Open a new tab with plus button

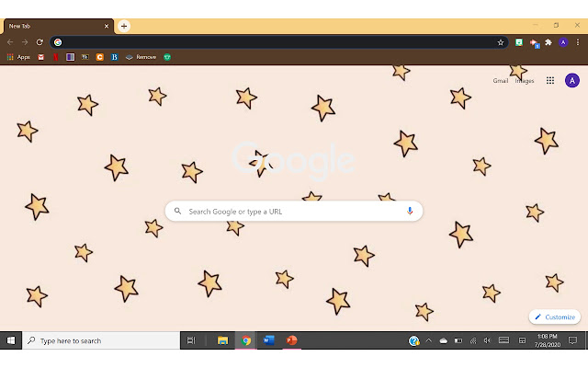click(124, 27)
